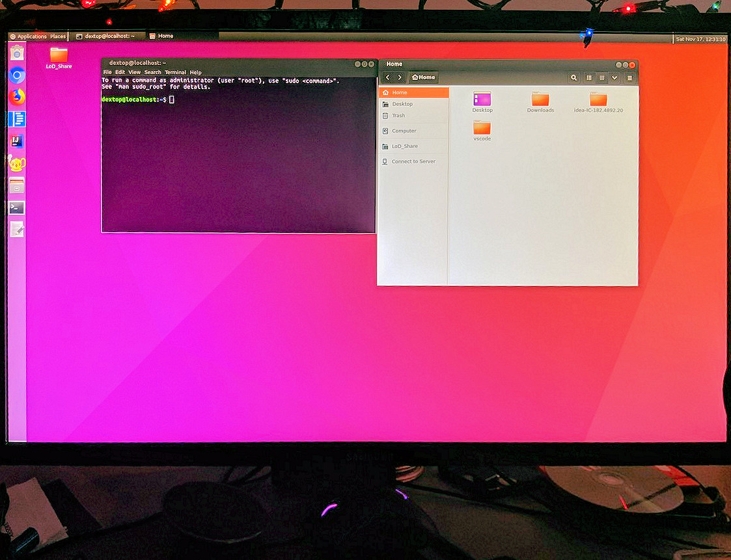This screenshot has width=731, height=560.
Task: Minimize the terminal window
Action: coord(357,64)
